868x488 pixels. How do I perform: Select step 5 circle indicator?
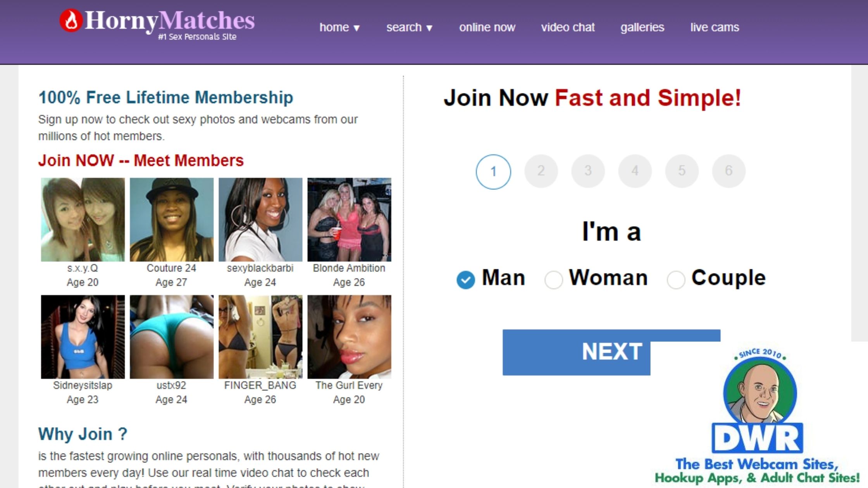[x=682, y=171]
